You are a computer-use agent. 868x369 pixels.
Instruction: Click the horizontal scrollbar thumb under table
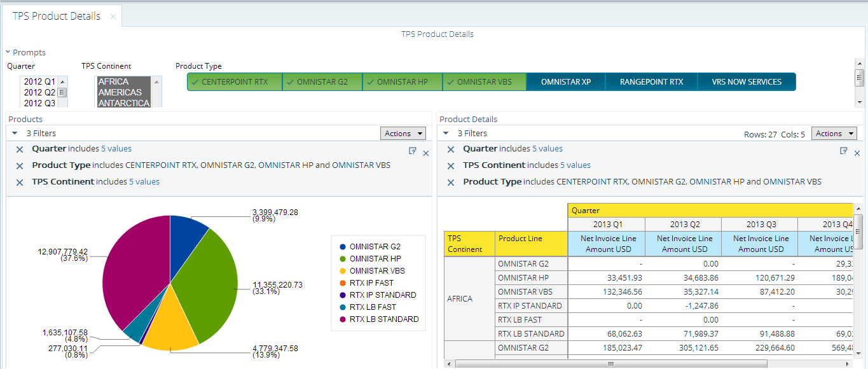[611, 364]
